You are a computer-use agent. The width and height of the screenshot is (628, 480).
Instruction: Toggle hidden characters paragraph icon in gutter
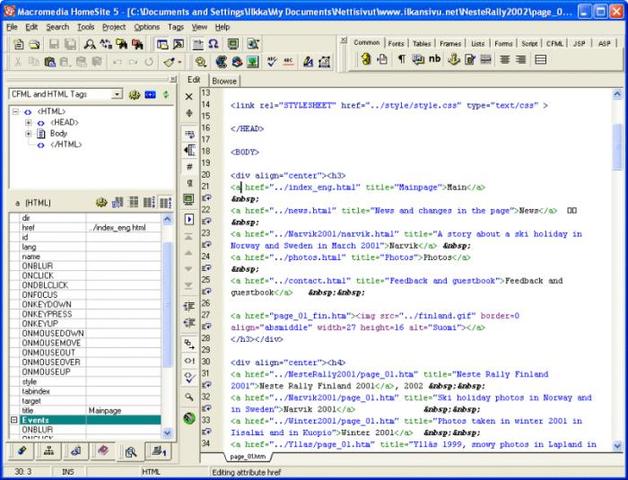pyautogui.click(x=189, y=183)
